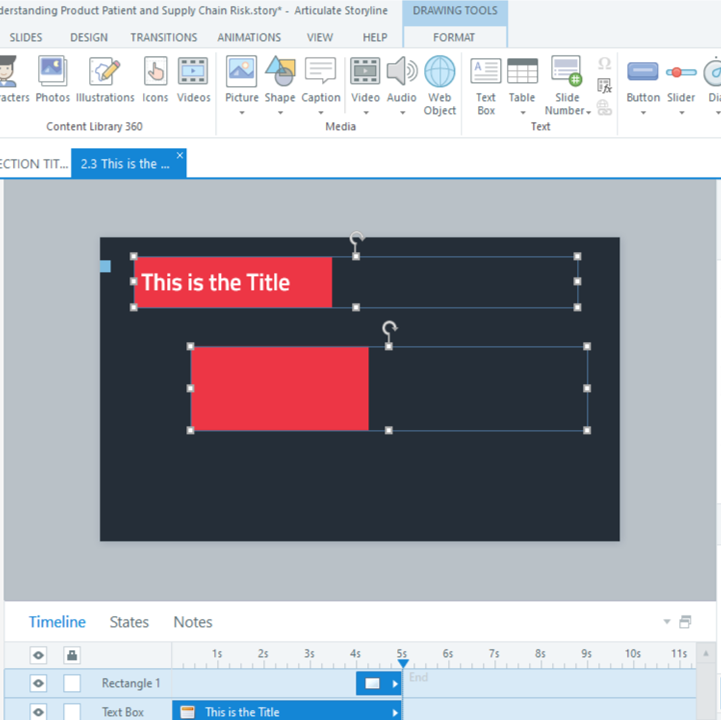Click the timeline playhead at 5s
The height and width of the screenshot is (720, 721).
[403, 663]
